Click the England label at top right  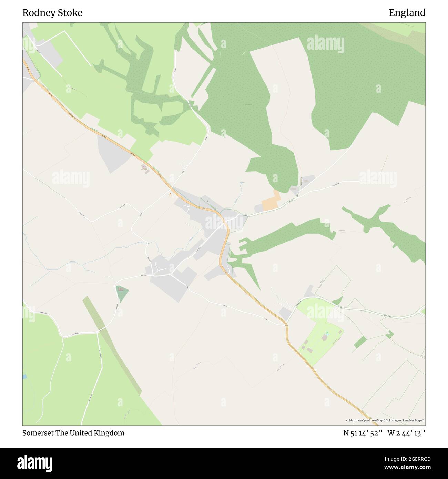click(407, 13)
